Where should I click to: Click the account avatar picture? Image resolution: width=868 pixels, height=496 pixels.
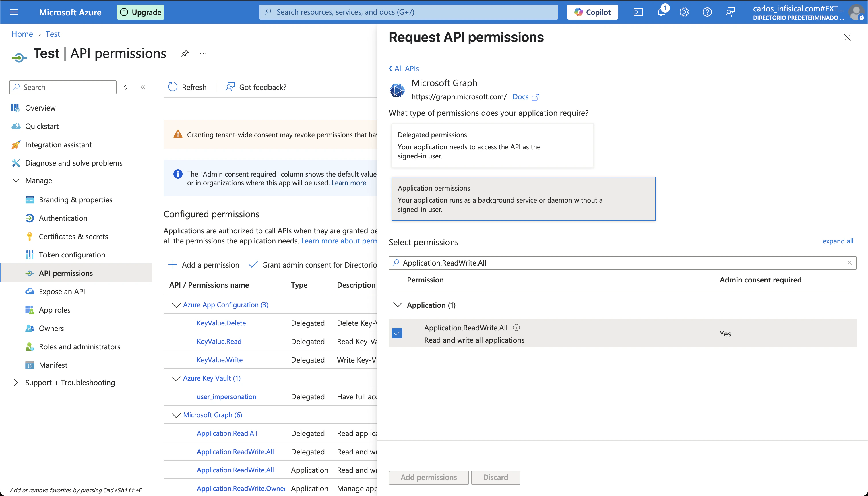coord(857,12)
